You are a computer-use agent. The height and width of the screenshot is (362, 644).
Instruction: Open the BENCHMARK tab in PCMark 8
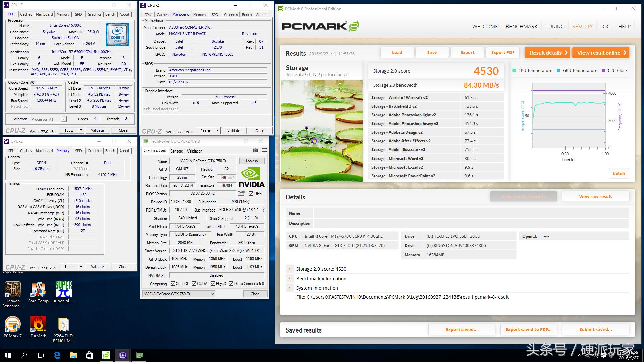522,26
